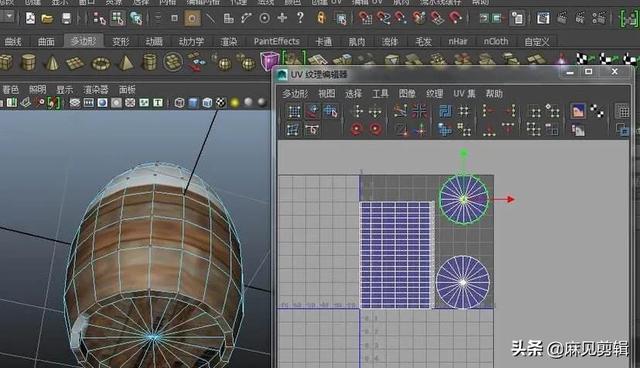Open UV editor 多边形 menu
Image resolution: width=640 pixels, height=368 pixels.
pyautogui.click(x=295, y=93)
